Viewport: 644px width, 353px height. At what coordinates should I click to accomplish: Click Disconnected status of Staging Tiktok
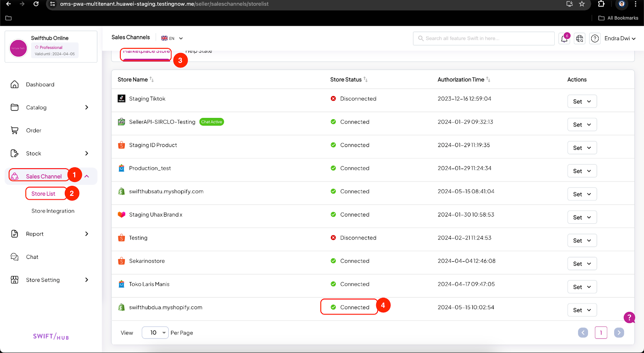pyautogui.click(x=353, y=99)
